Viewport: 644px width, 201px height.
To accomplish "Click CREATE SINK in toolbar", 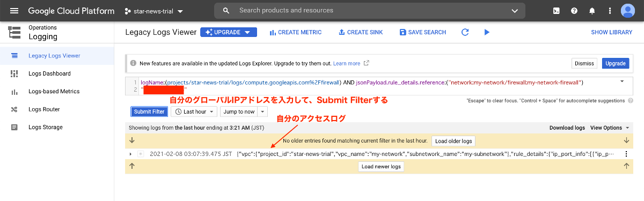I will (361, 32).
